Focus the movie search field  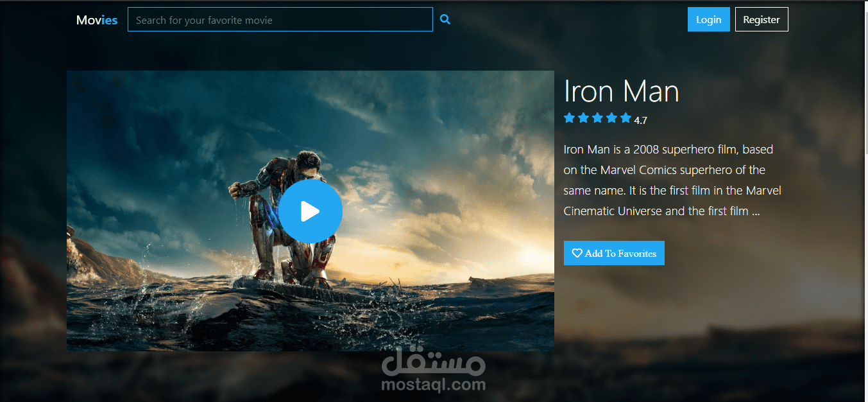point(280,19)
